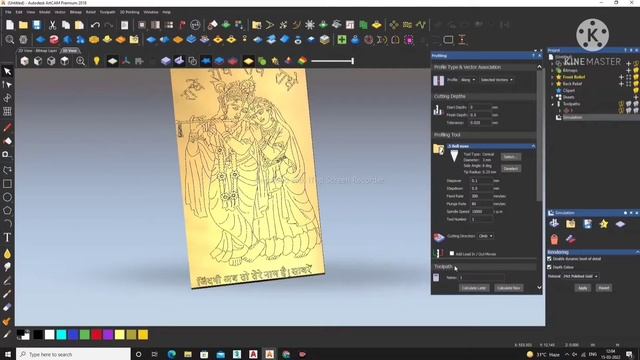Toggle the Depth Colour checkbox
Screen dimensions: 640x360
(x=549, y=267)
